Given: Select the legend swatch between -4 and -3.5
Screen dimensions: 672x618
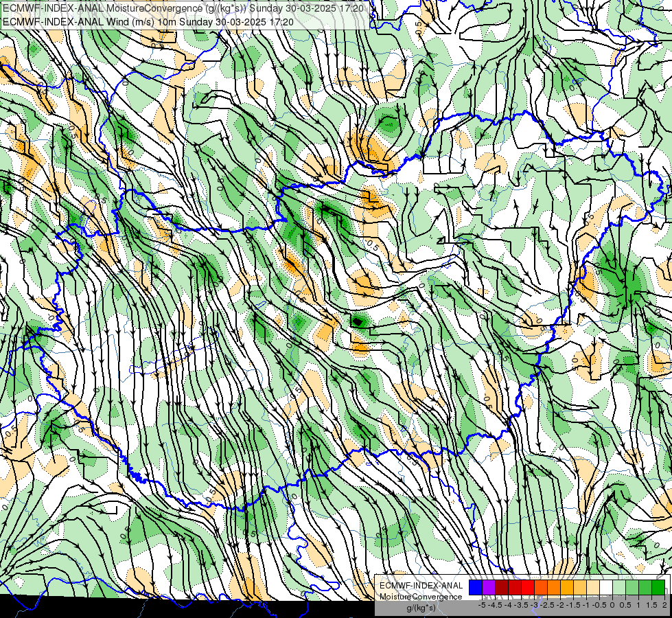Looking at the screenshot, I should pyautogui.click(x=515, y=588).
